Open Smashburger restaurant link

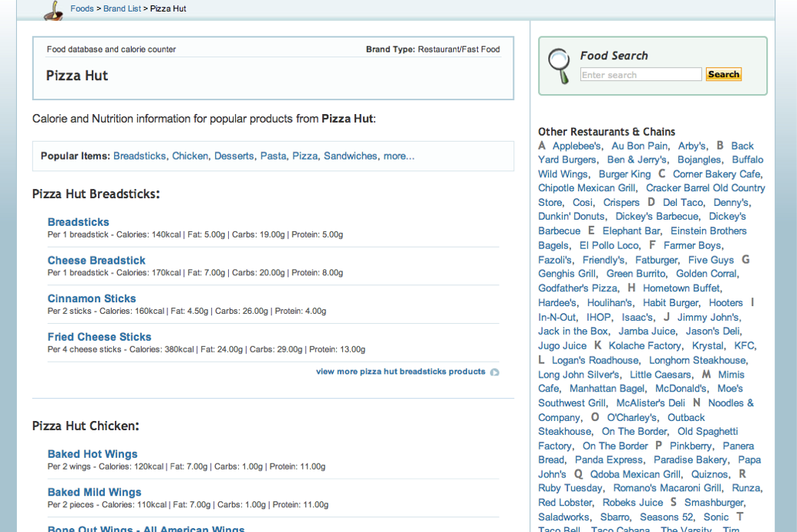coord(715,503)
